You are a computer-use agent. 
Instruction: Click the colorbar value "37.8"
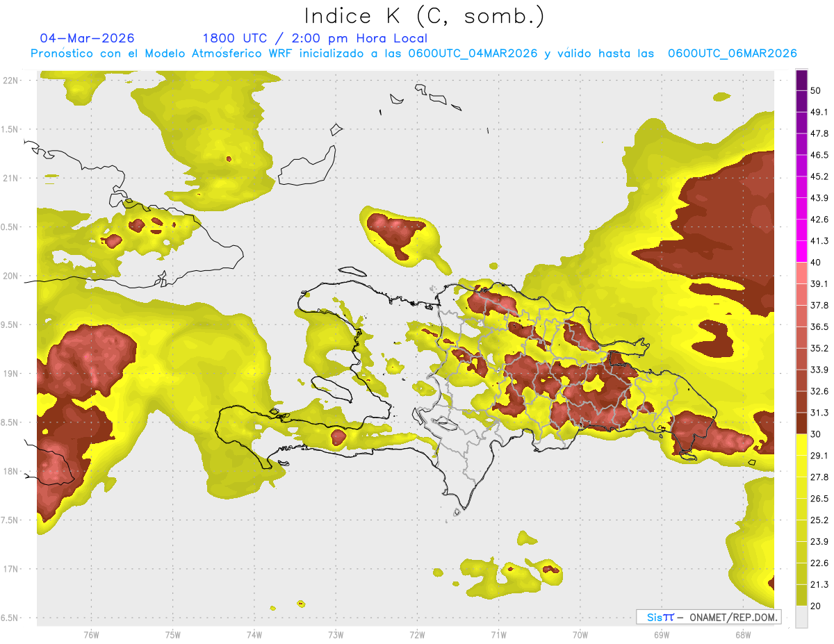tap(819, 306)
